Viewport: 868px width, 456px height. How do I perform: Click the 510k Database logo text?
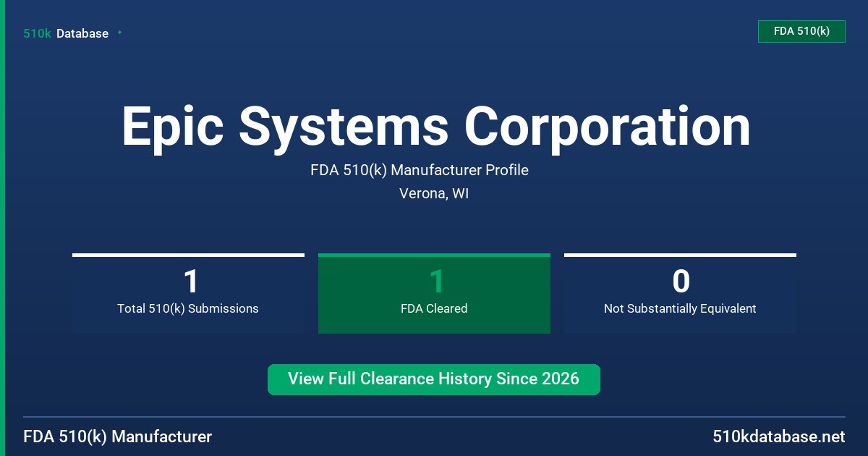[66, 33]
